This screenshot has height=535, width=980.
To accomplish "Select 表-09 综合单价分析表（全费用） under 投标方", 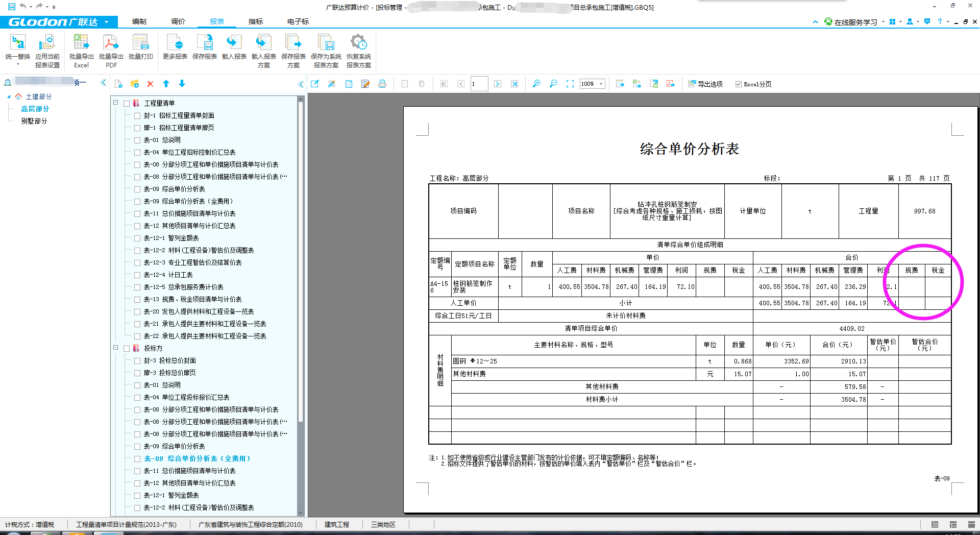I will coord(197,458).
